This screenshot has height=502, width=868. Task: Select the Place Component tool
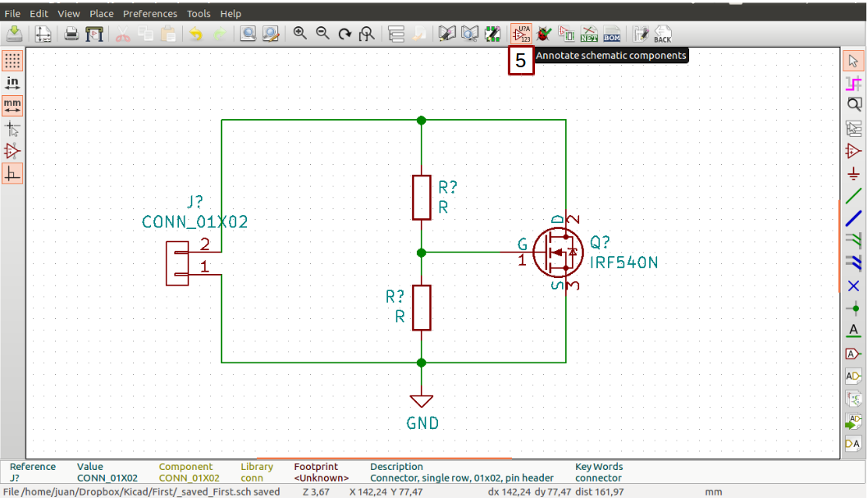[854, 151]
